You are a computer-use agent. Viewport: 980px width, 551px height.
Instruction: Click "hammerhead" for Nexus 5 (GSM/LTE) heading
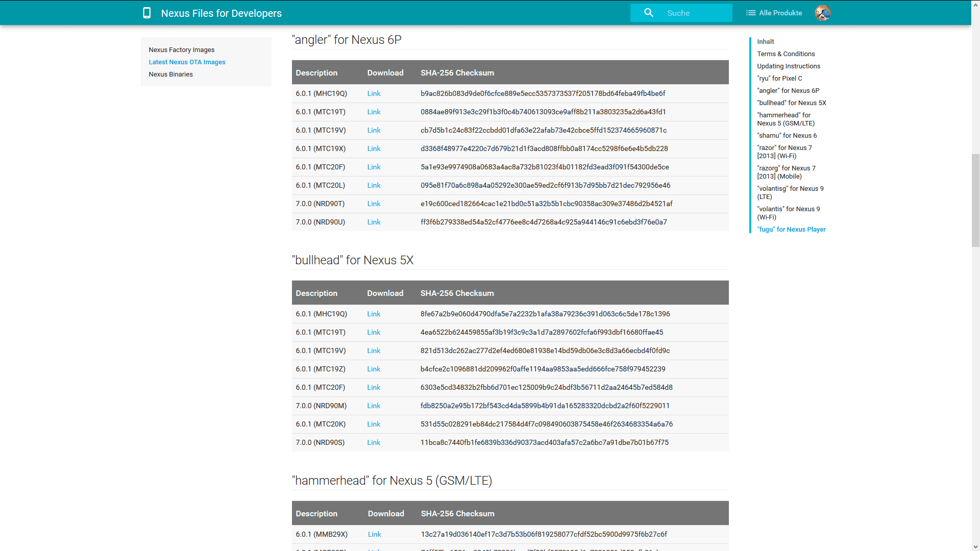tap(391, 481)
